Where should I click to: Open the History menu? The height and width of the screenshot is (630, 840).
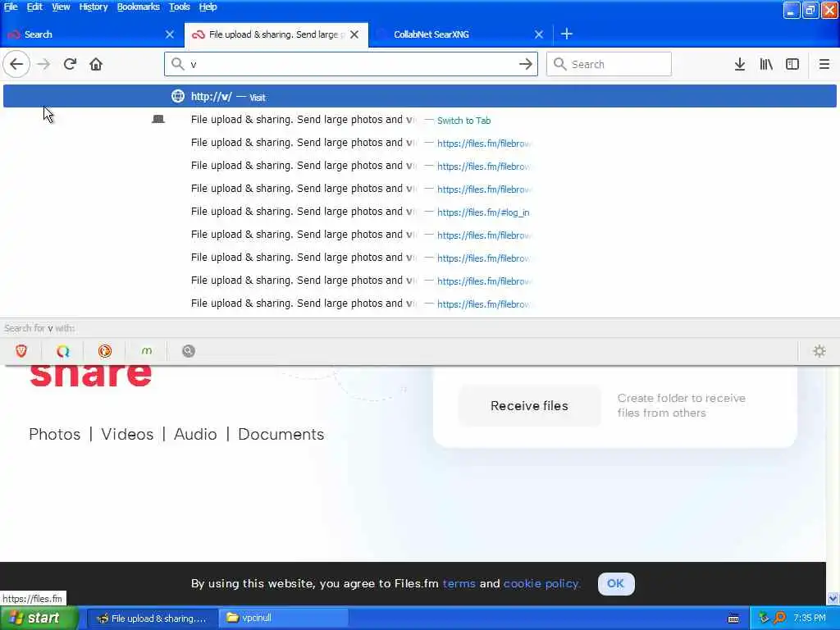[94, 7]
